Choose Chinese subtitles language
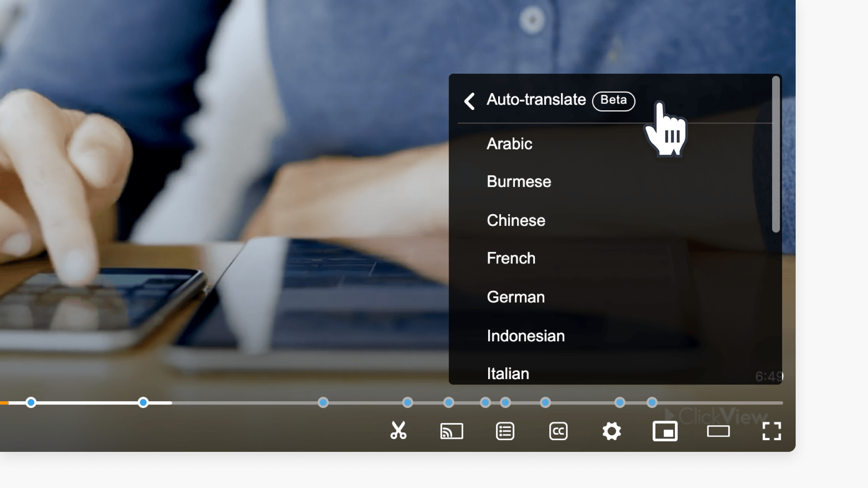Screen dimensions: 868x488 coord(615,221)
